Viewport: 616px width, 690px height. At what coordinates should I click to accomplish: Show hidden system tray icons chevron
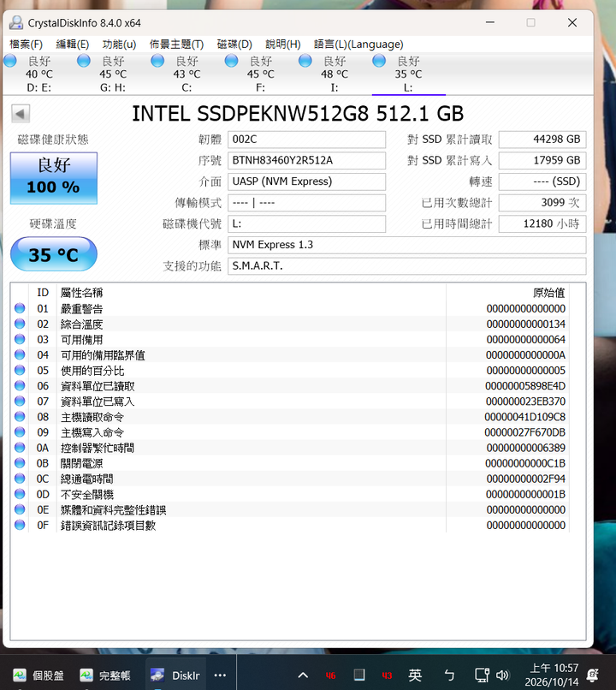[303, 675]
